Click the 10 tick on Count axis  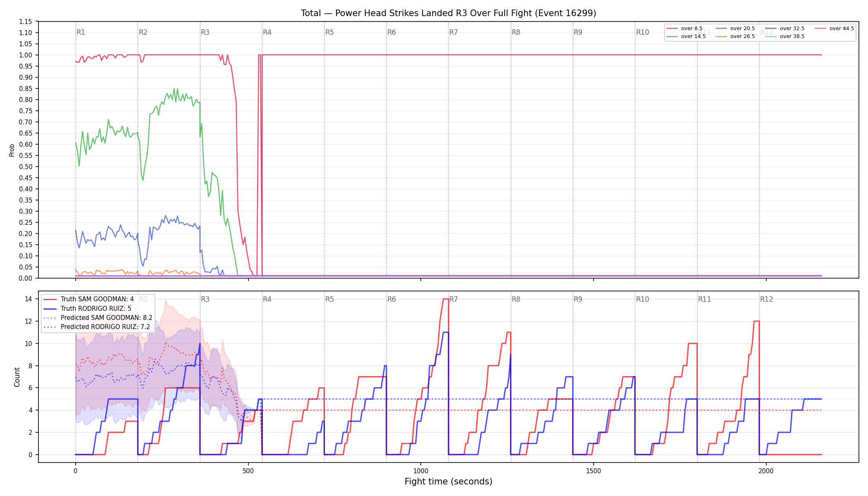click(29, 343)
